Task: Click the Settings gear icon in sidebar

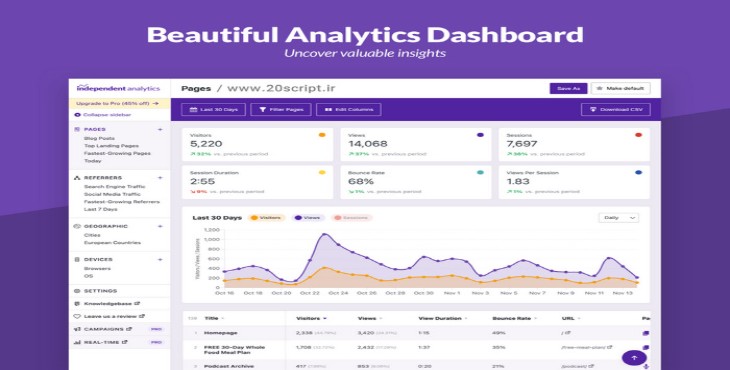Action: tap(77, 291)
